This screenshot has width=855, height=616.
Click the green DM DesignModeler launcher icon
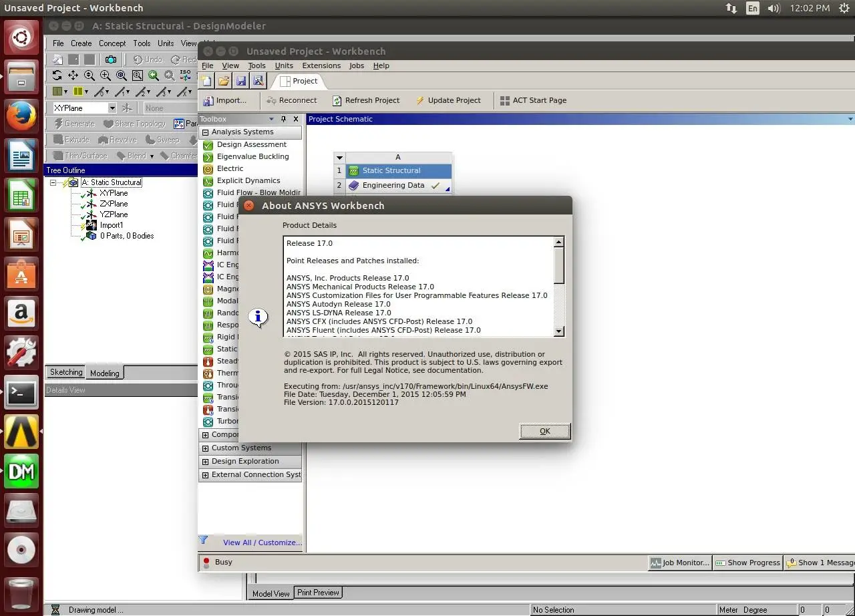click(x=21, y=471)
